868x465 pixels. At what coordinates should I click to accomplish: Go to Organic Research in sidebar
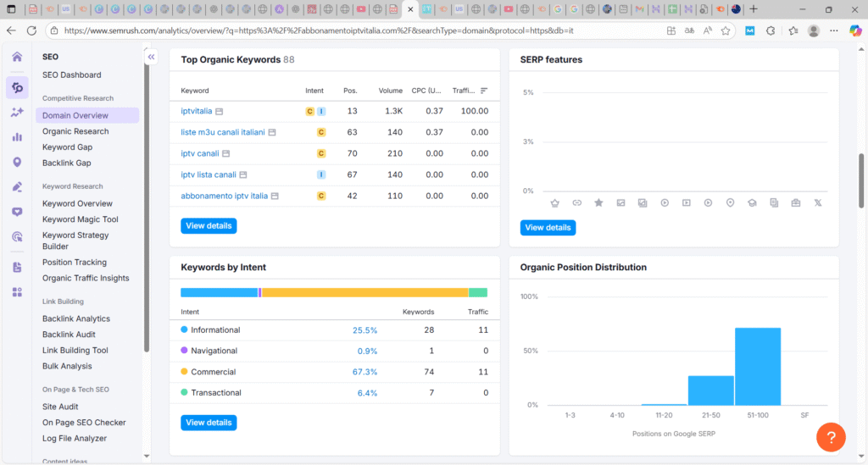coord(75,131)
